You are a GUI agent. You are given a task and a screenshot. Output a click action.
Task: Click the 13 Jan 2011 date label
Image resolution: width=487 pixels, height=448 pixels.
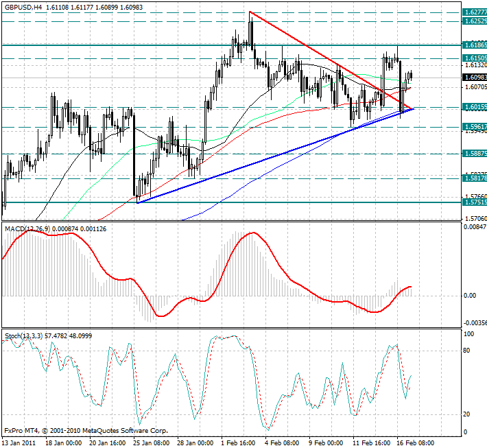(x=19, y=443)
